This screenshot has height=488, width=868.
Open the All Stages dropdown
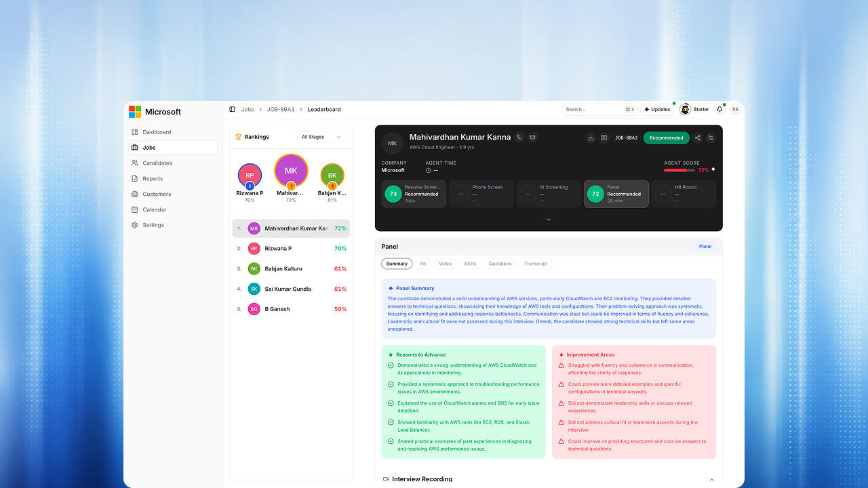(x=322, y=137)
